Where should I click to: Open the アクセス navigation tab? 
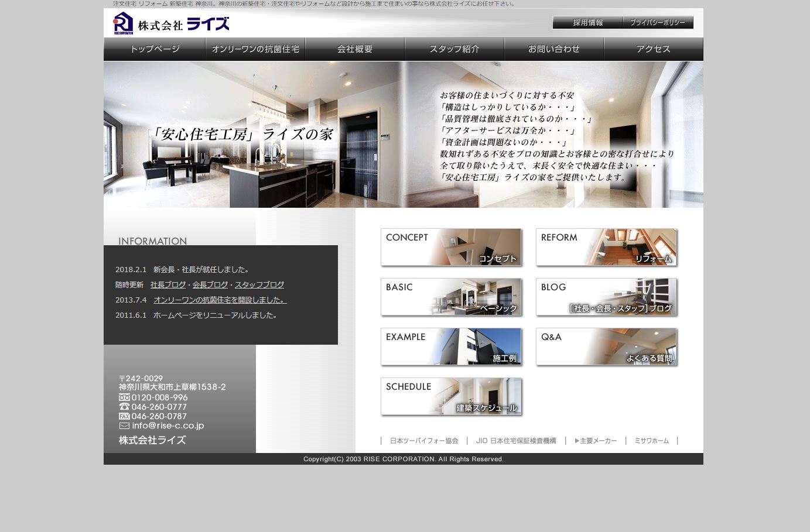tap(653, 49)
